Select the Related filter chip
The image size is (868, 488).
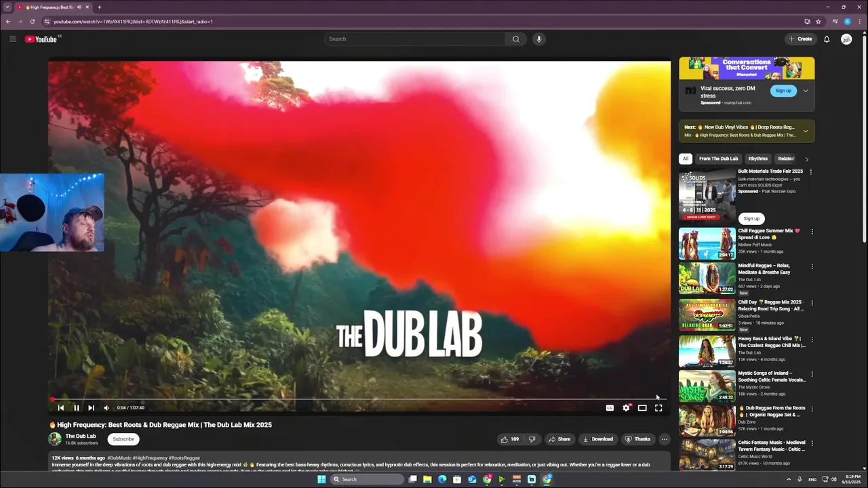click(786, 159)
